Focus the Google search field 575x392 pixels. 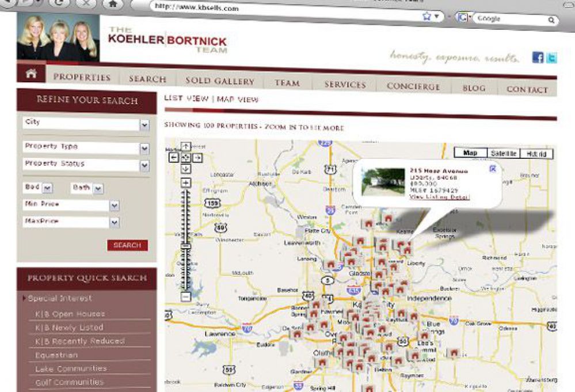[510, 18]
